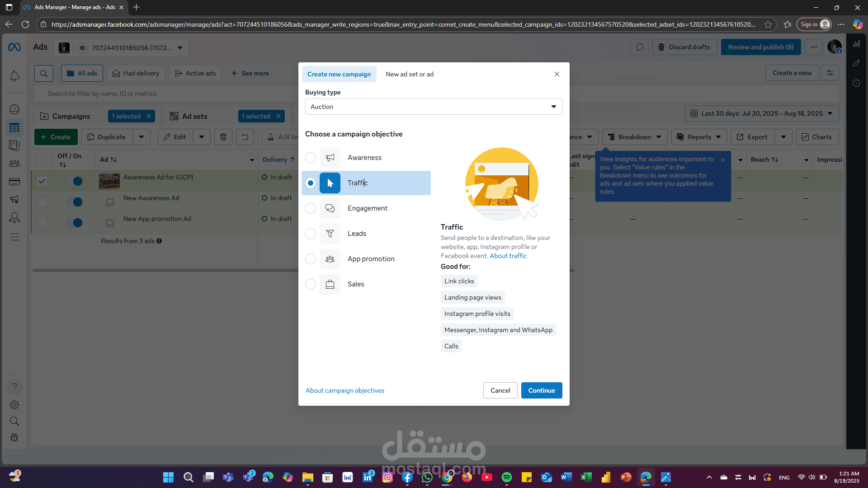Click the edit pencil icon on right rail
Image resolution: width=868 pixels, height=488 pixels.
click(x=857, y=63)
